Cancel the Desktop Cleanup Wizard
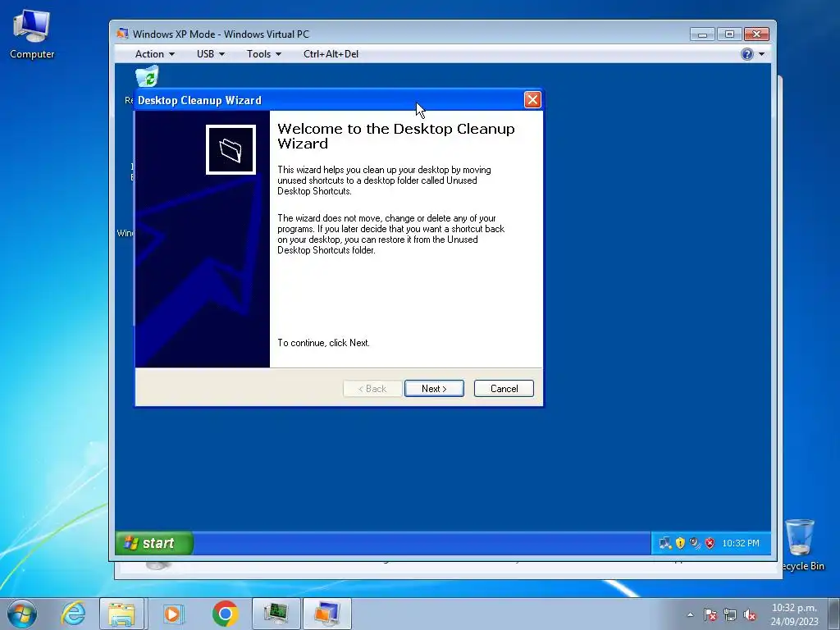This screenshot has width=840, height=630. coord(504,388)
